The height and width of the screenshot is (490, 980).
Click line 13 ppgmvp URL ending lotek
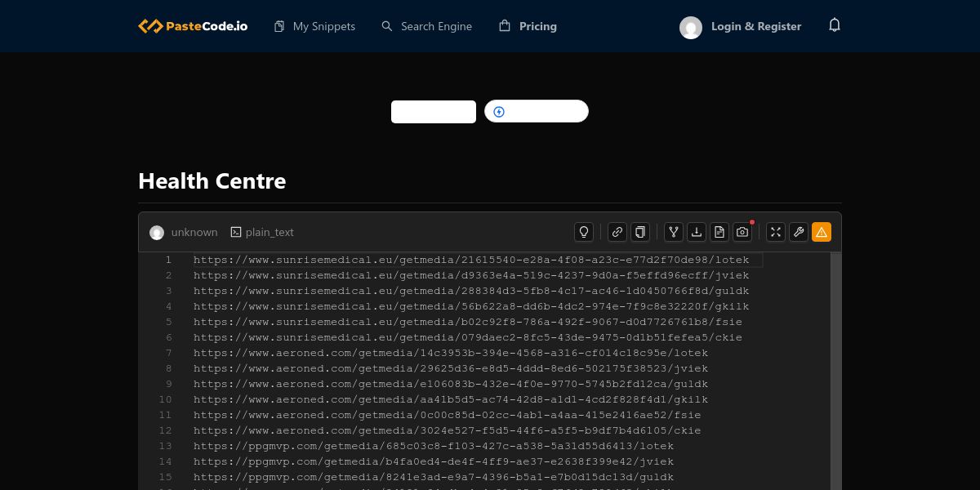click(x=434, y=446)
